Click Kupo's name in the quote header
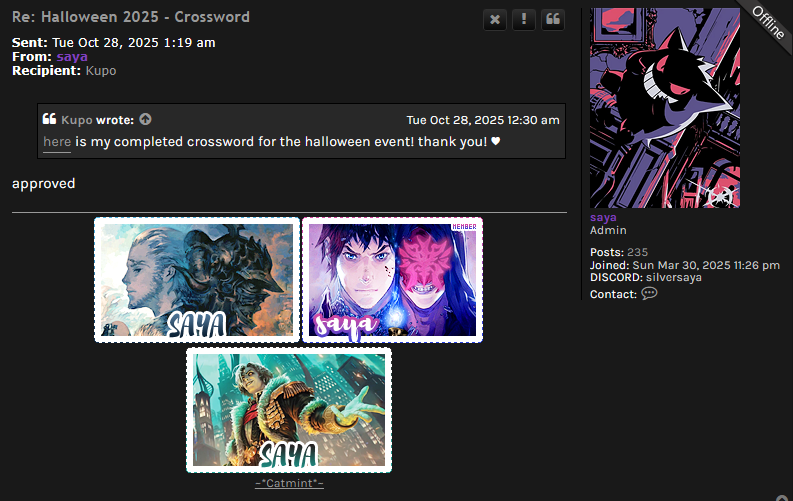Screen dimensions: 793x501 point(76,120)
